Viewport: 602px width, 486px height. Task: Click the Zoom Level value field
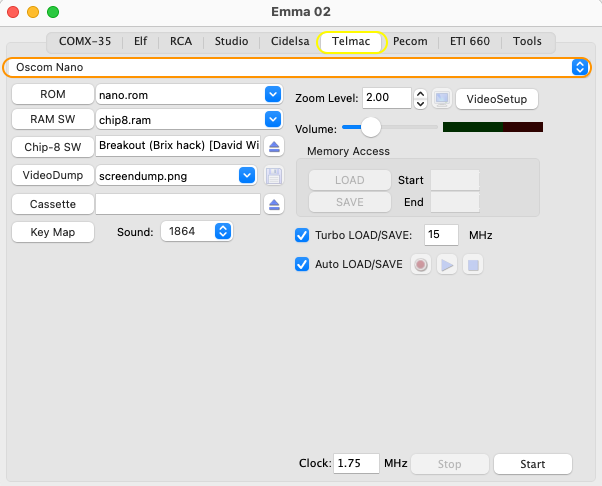pyautogui.click(x=387, y=98)
